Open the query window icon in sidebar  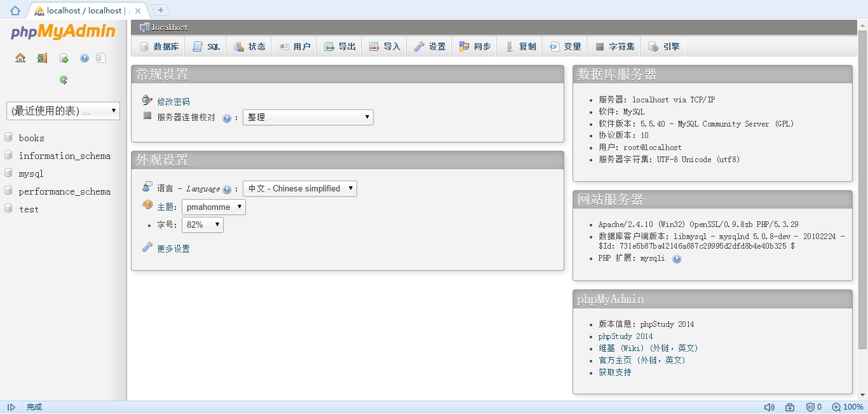tap(64, 59)
